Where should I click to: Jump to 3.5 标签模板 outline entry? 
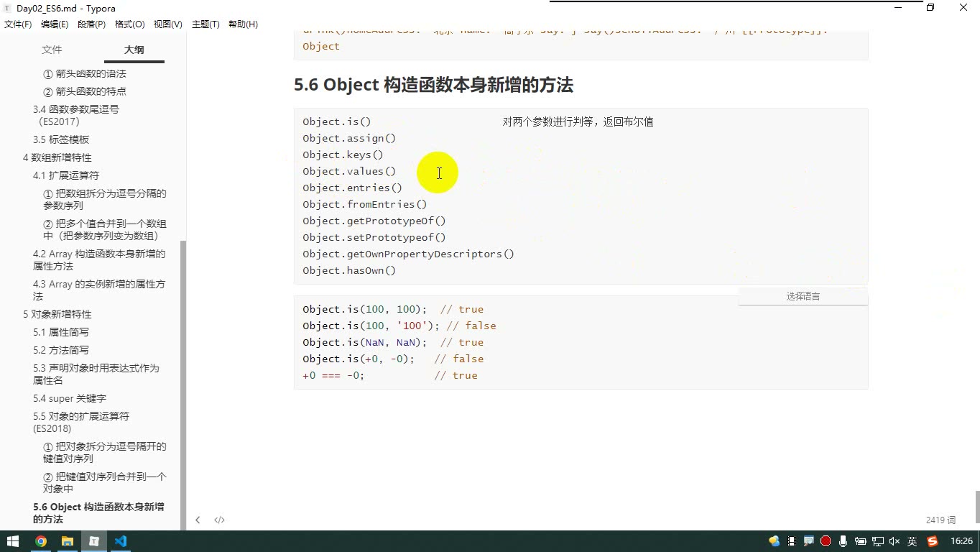[61, 139]
